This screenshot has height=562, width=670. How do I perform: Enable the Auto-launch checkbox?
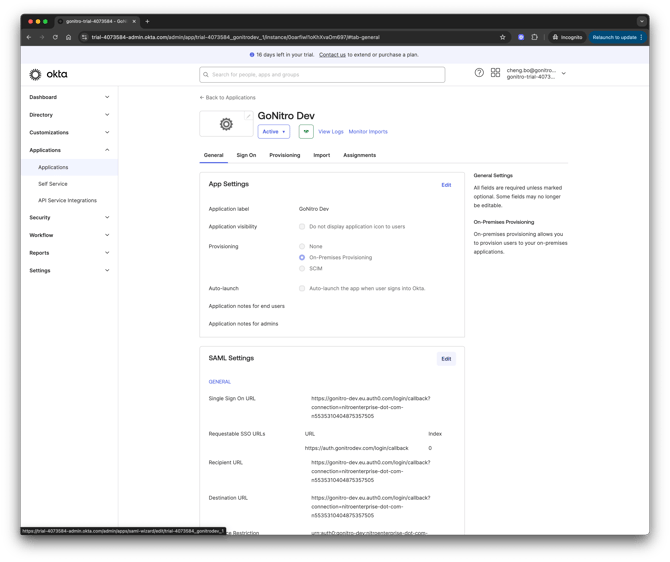(x=302, y=288)
